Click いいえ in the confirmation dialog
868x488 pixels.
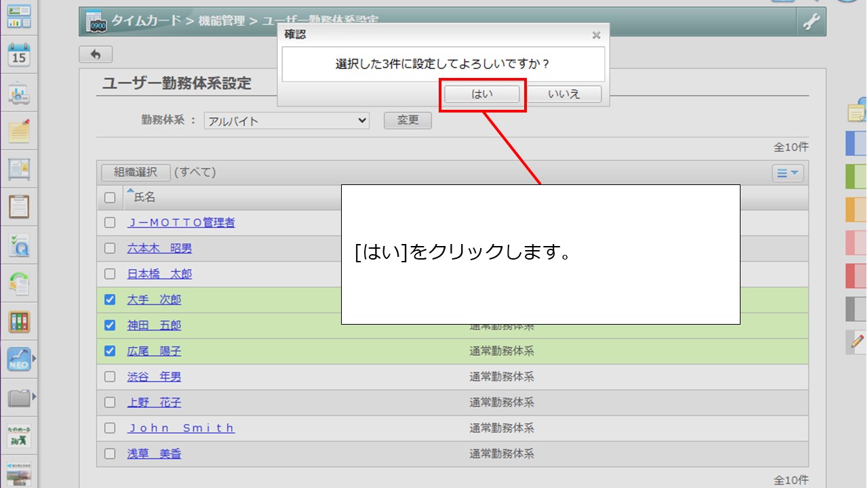coord(564,94)
